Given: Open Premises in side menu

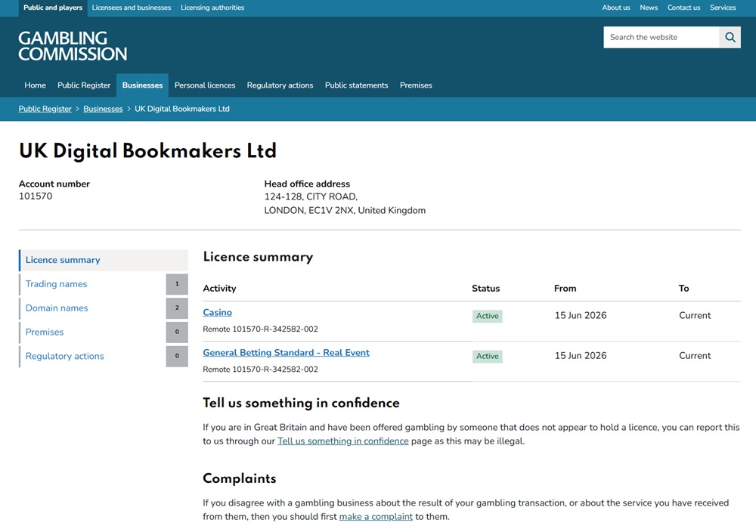Looking at the screenshot, I should [x=45, y=332].
